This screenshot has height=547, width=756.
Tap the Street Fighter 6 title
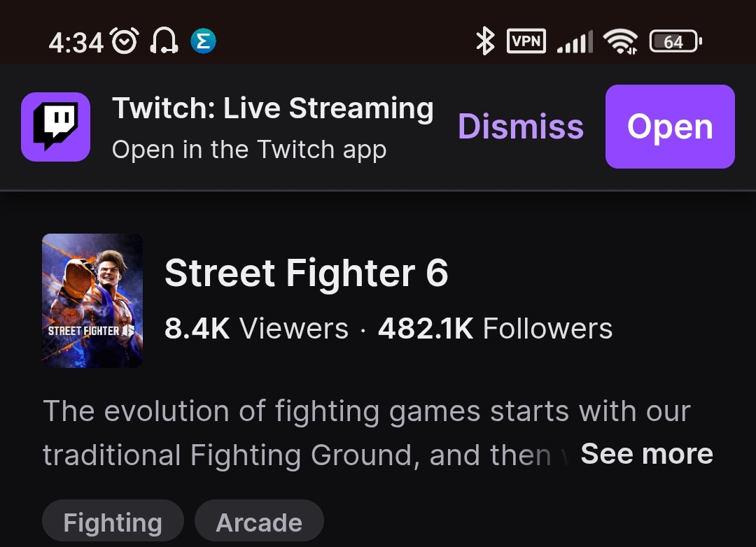point(306,273)
